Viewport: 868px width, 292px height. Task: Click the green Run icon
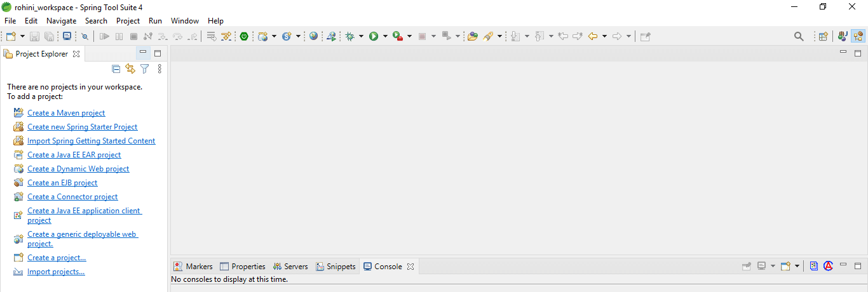374,37
